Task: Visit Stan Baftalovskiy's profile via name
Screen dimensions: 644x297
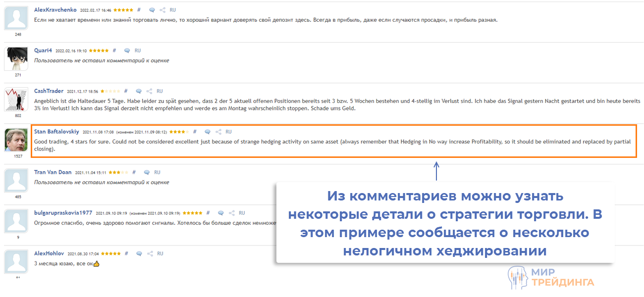Action: tap(56, 132)
